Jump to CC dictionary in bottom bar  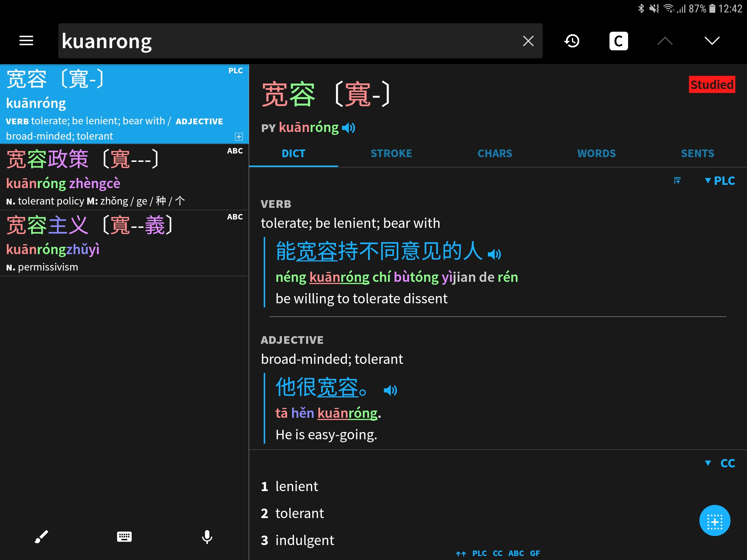point(498,553)
